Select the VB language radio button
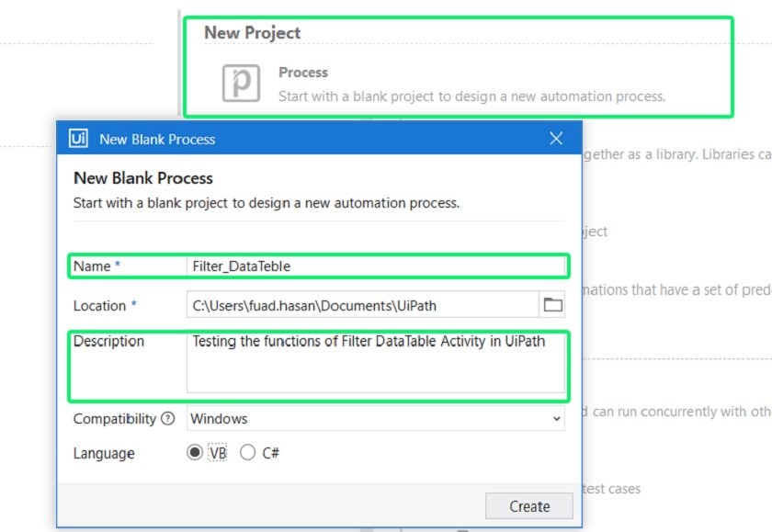Viewport: 772px width, 532px height. pos(193,453)
